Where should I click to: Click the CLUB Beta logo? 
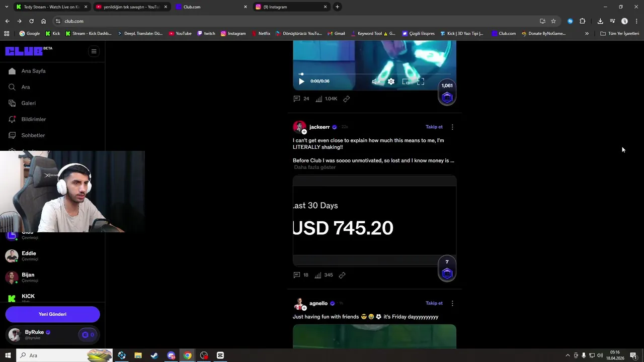28,51
